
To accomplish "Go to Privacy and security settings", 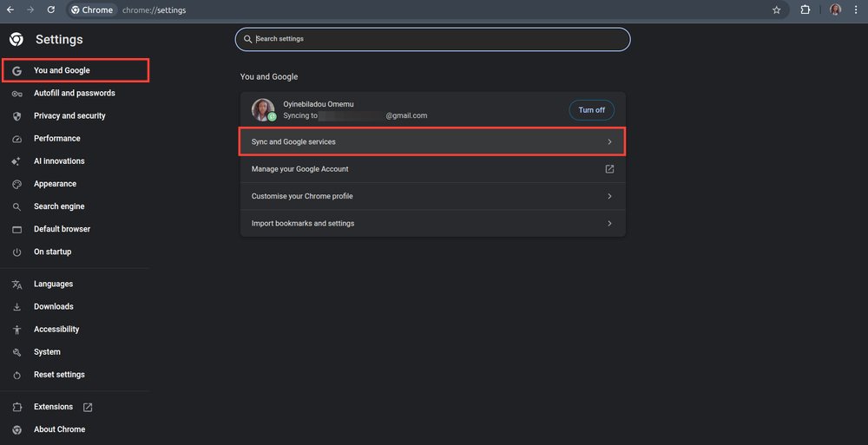I will [x=69, y=116].
